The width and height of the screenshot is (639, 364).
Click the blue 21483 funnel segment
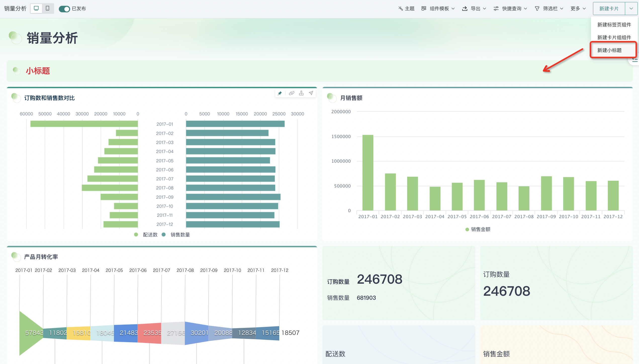click(x=126, y=333)
